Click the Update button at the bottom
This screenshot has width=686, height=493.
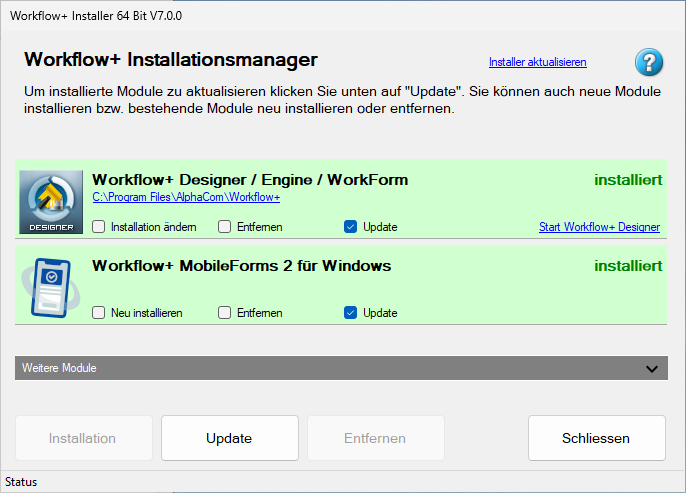tap(230, 438)
